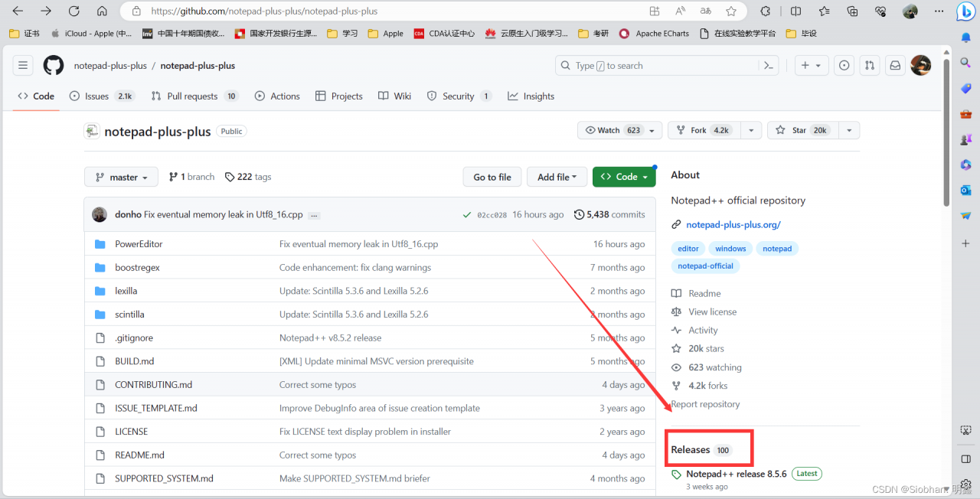Open the pull requests icon in GitHub header
980x499 pixels.
[869, 66]
